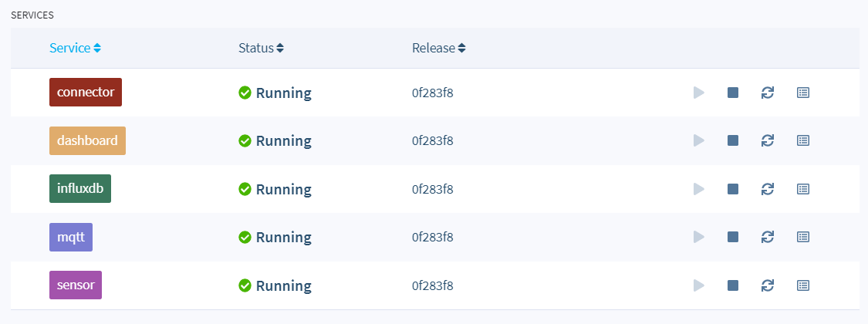This screenshot has width=868, height=324.
Task: Sort the table by Service column
Action: tap(75, 48)
